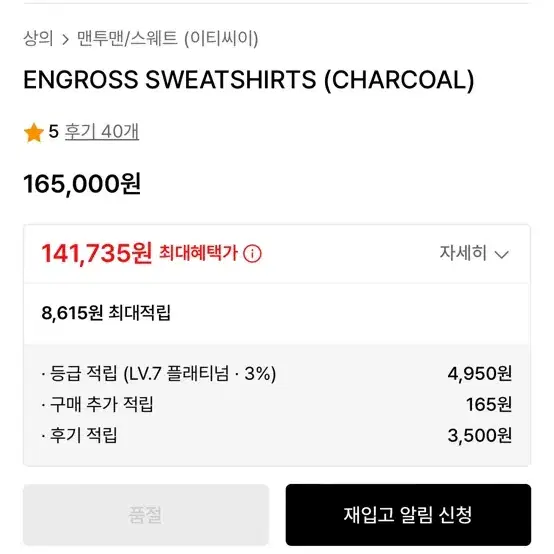Open the 최대혜택가 info circle icon

tap(252, 254)
